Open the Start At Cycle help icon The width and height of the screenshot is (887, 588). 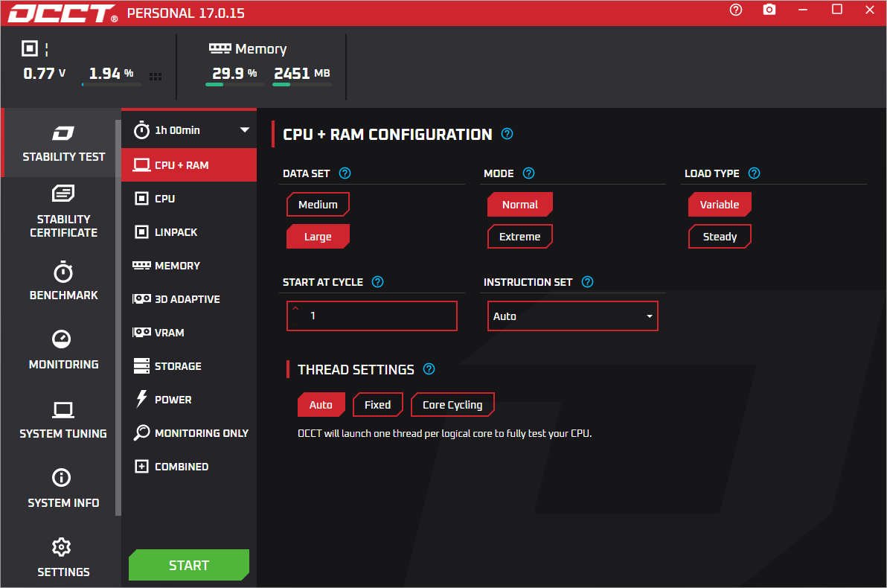coord(377,282)
